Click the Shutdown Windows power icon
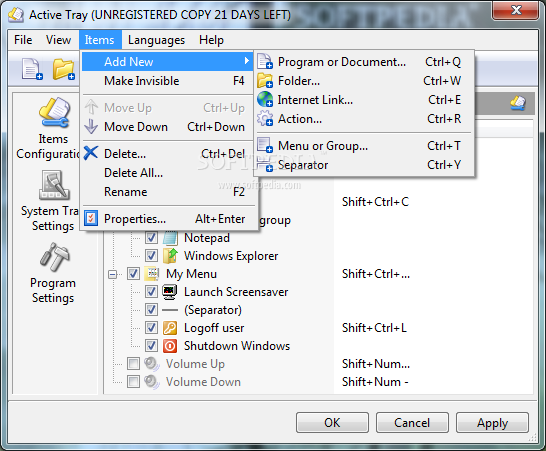 170,346
